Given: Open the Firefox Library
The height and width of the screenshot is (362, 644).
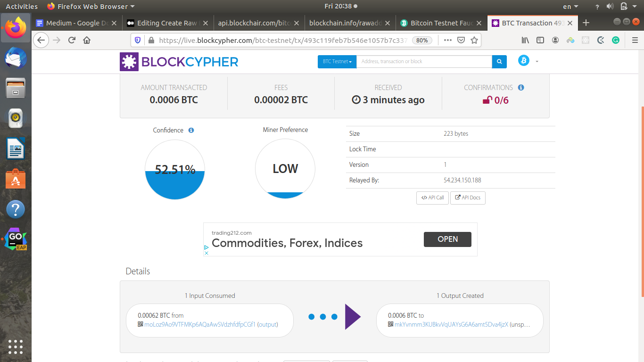Looking at the screenshot, I should coord(525,40).
